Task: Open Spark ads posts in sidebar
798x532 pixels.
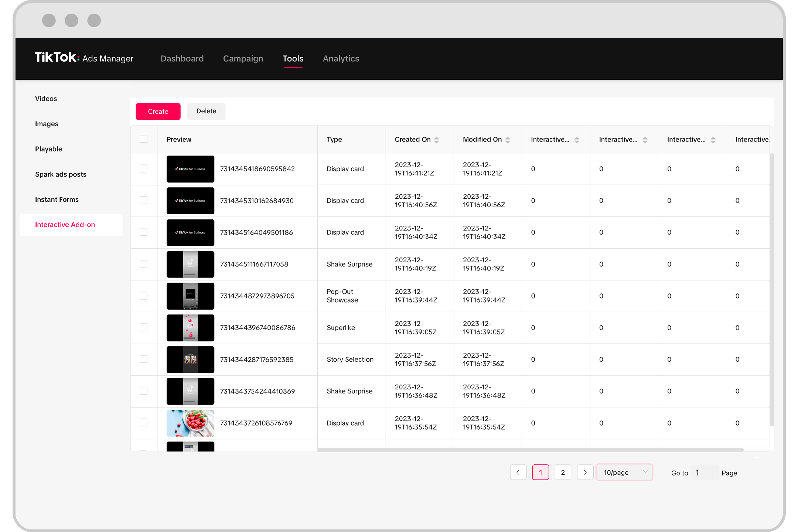Action: pos(61,174)
